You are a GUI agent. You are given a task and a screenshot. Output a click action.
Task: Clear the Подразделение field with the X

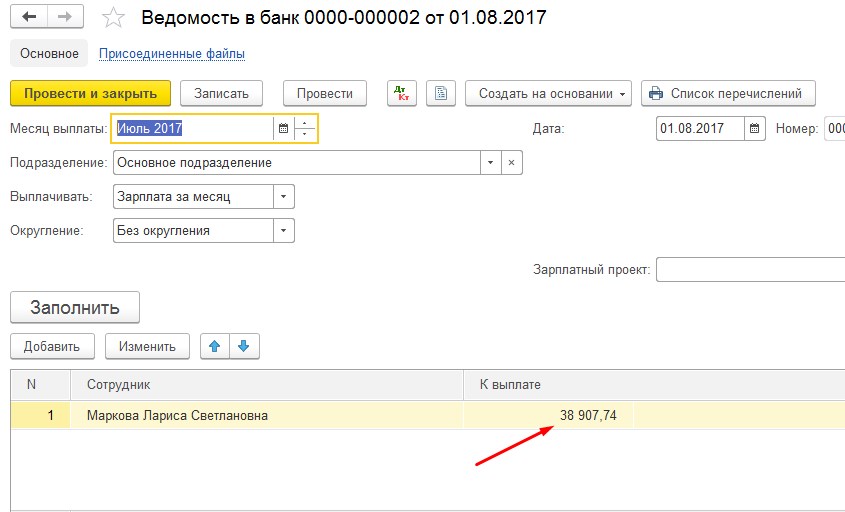[x=511, y=162]
